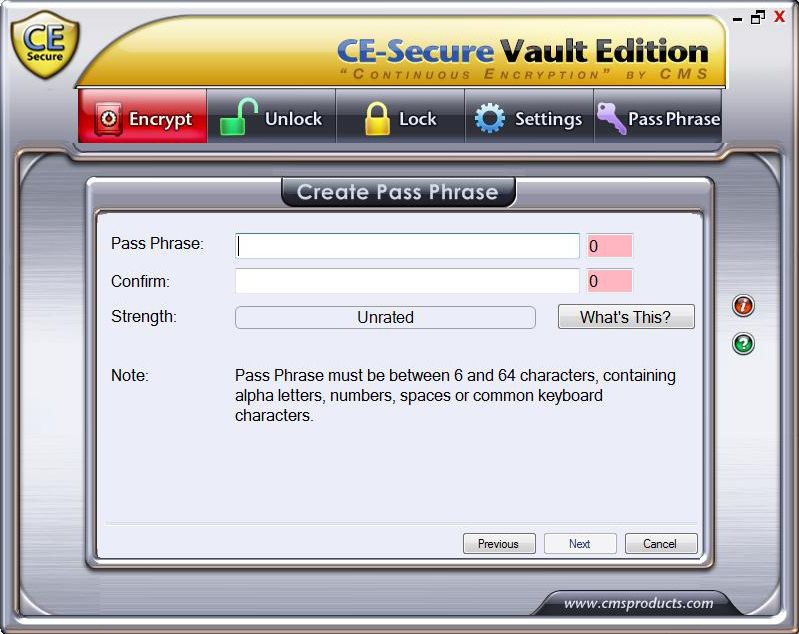Screen dimensions: 799x634
Task: Click the green open padlock Unlock icon
Action: (x=238, y=117)
